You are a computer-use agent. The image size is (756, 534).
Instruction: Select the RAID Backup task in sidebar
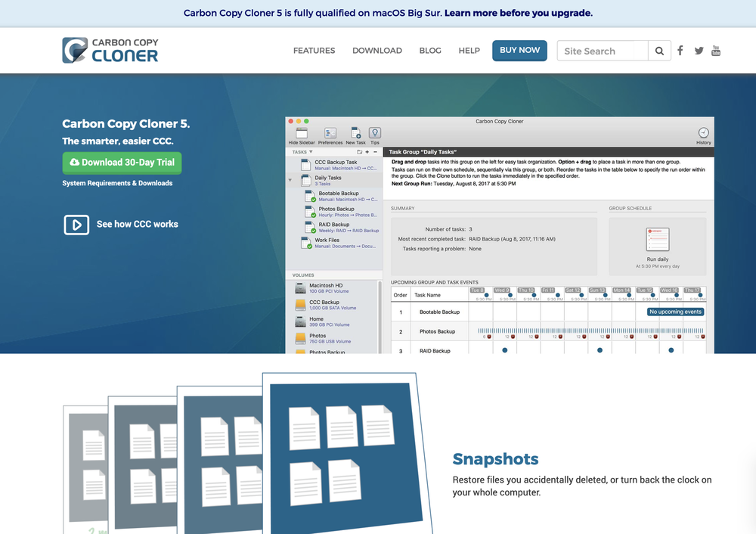tap(341, 227)
